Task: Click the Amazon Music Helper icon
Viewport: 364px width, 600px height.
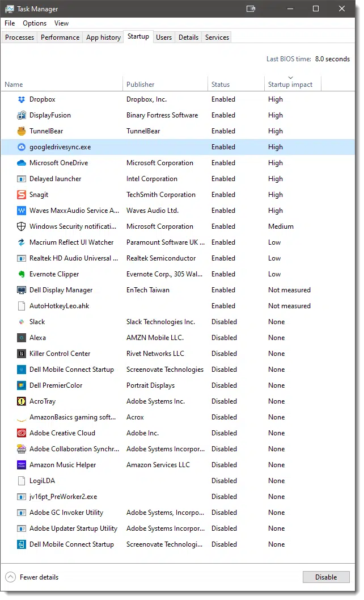Action: [x=22, y=464]
